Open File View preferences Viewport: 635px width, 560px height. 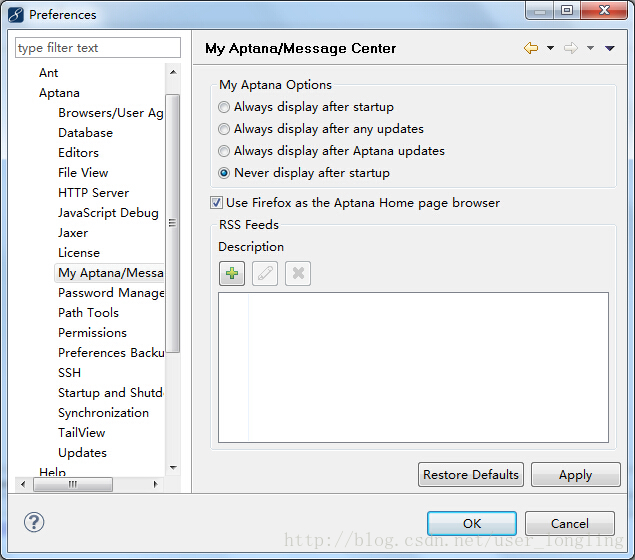point(83,173)
